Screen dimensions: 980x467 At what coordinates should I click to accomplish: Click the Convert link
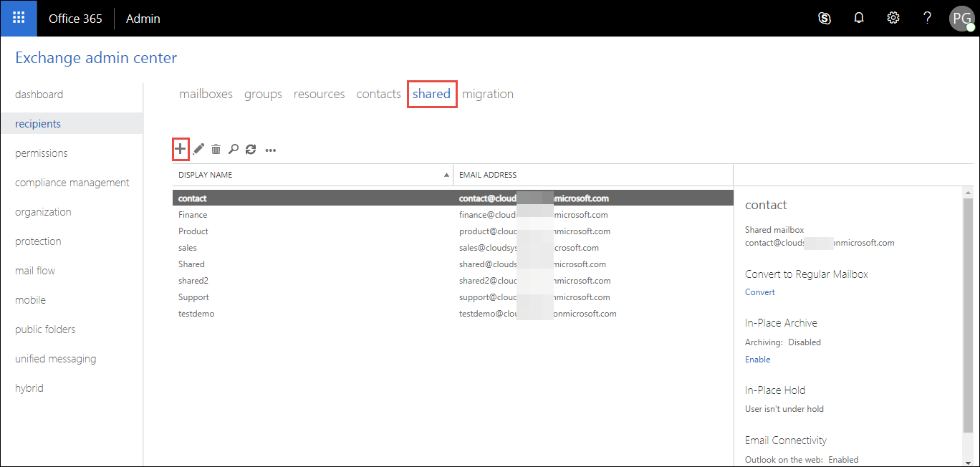coord(760,292)
